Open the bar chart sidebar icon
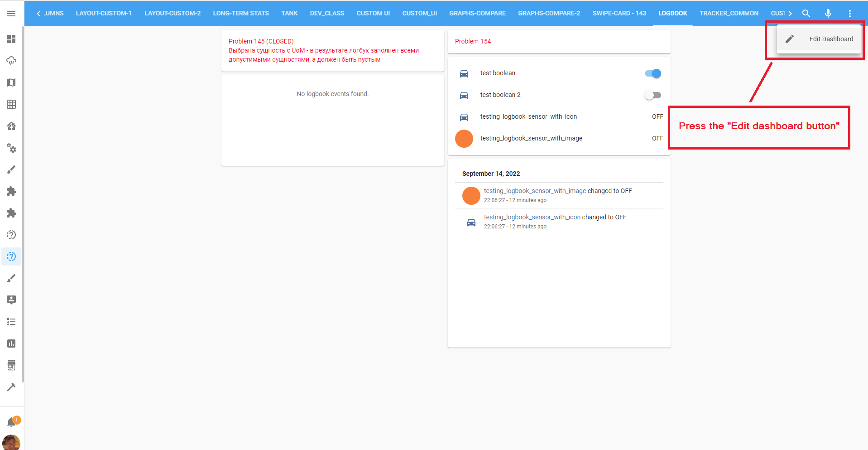Screen dimensions: 868x450 (11, 344)
